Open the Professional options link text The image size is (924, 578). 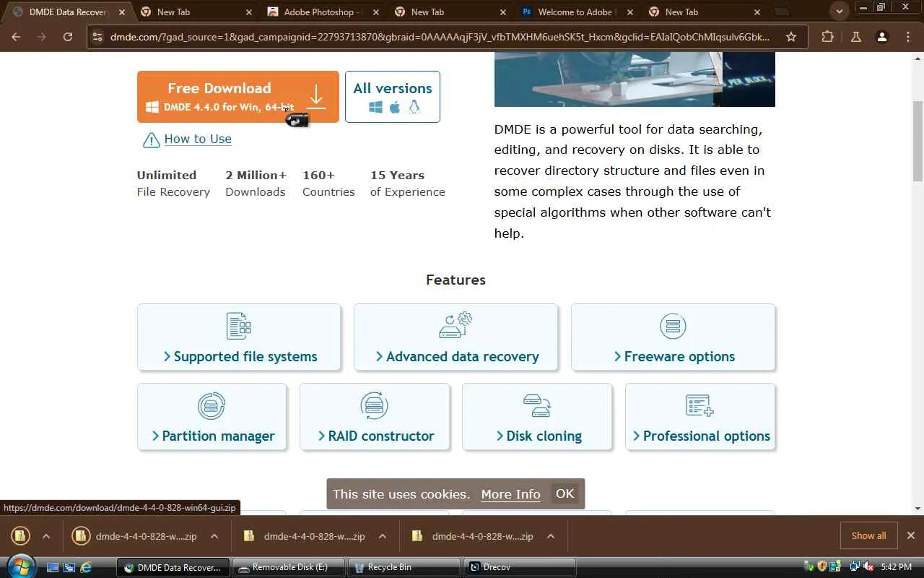coord(707,436)
